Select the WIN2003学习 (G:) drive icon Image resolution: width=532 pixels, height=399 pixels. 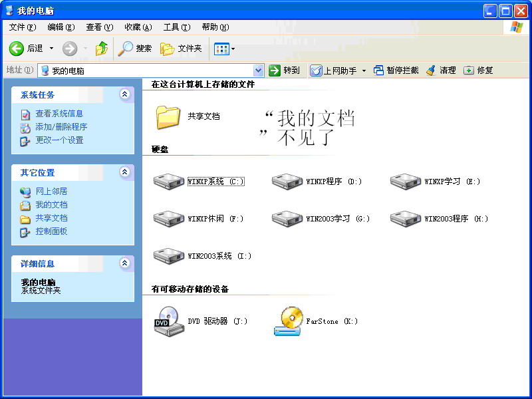tap(287, 219)
